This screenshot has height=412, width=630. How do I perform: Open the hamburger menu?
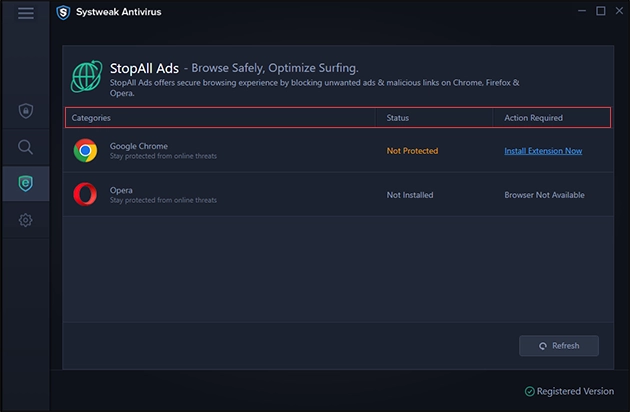pos(26,13)
